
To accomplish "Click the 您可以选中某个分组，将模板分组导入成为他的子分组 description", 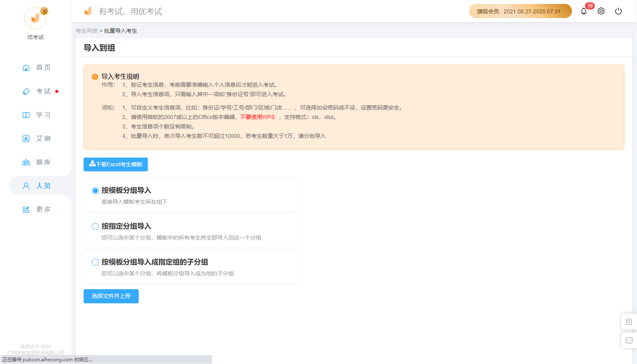I will pos(168,273).
